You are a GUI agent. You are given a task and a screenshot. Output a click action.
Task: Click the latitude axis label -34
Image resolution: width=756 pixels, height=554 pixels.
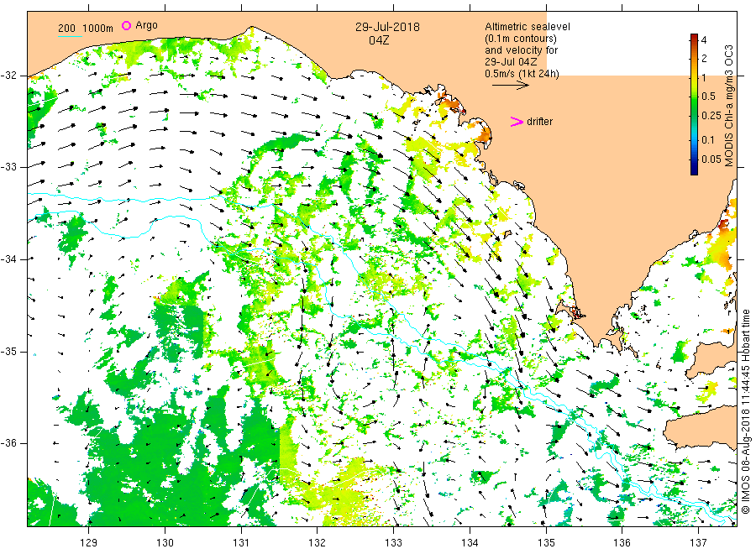[9, 259]
